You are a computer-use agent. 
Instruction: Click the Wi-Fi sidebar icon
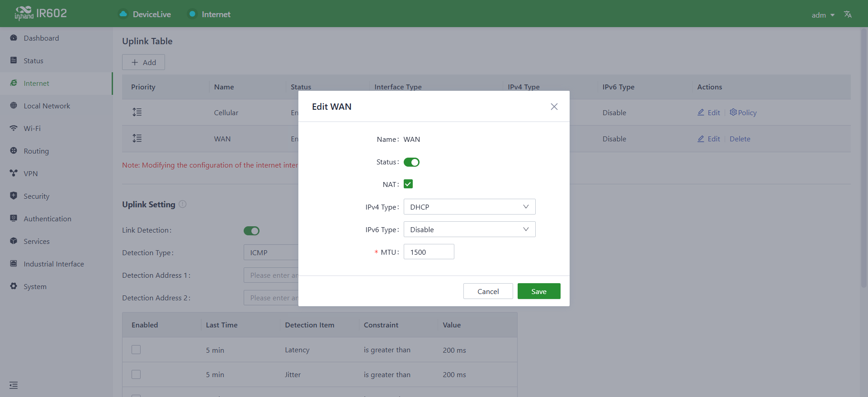pyautogui.click(x=14, y=128)
